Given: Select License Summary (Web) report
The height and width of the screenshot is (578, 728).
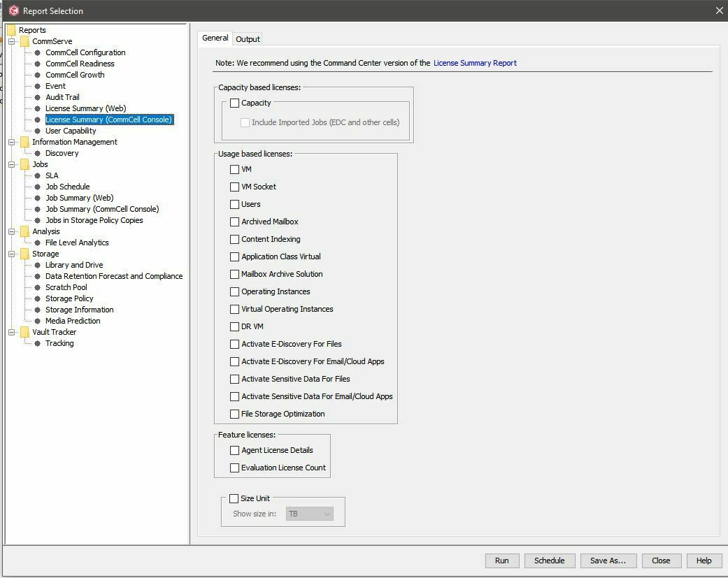Looking at the screenshot, I should (x=86, y=108).
